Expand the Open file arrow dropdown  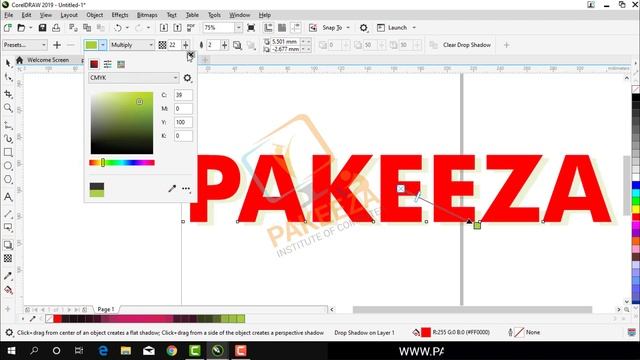[31, 28]
